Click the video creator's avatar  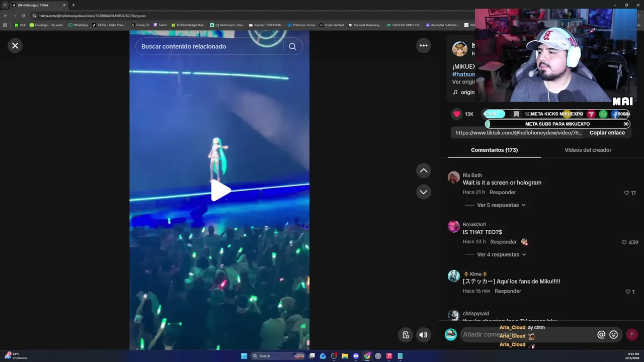460,49
